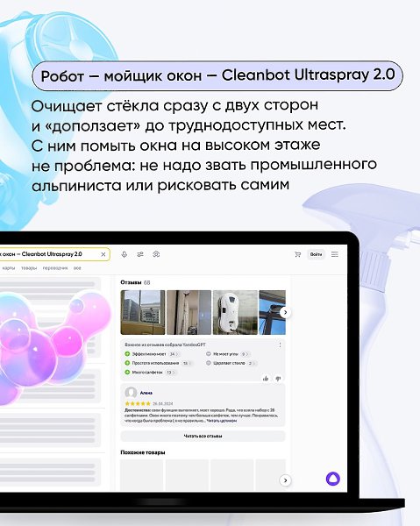Click the microphone voice search icon
Image resolution: width=420 pixels, height=526 pixels.
coord(125,254)
